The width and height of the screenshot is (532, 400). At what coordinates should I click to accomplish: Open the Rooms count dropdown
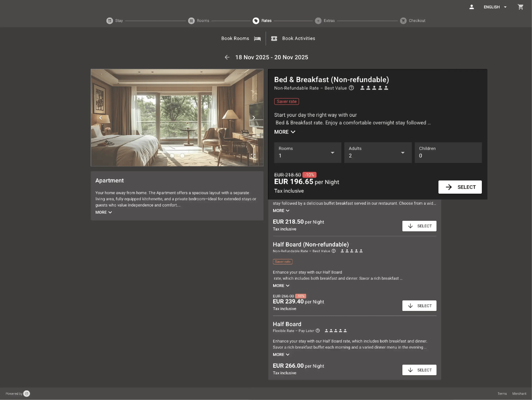(307, 152)
